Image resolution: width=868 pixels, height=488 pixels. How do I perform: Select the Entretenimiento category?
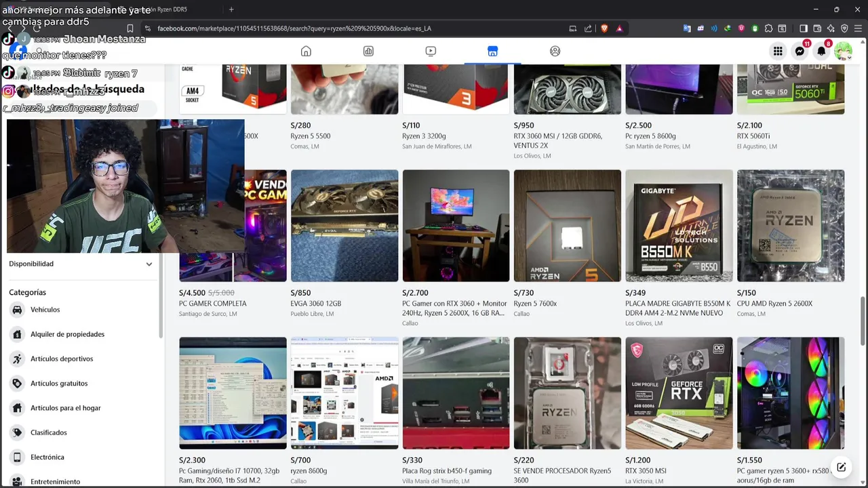(x=55, y=482)
